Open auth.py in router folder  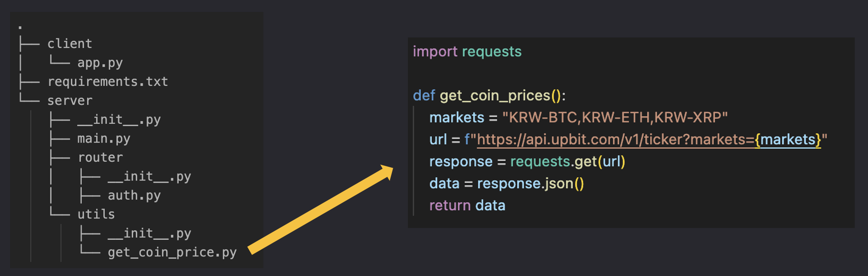pyautogui.click(x=134, y=196)
